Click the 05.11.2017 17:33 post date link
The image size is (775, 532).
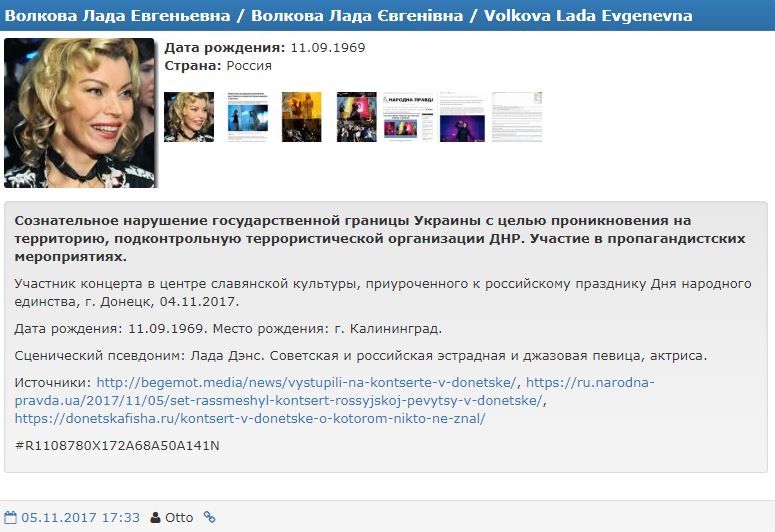coord(81,518)
